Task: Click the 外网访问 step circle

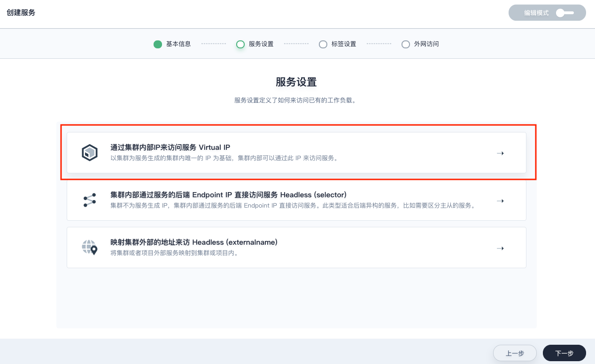Action: [x=406, y=44]
